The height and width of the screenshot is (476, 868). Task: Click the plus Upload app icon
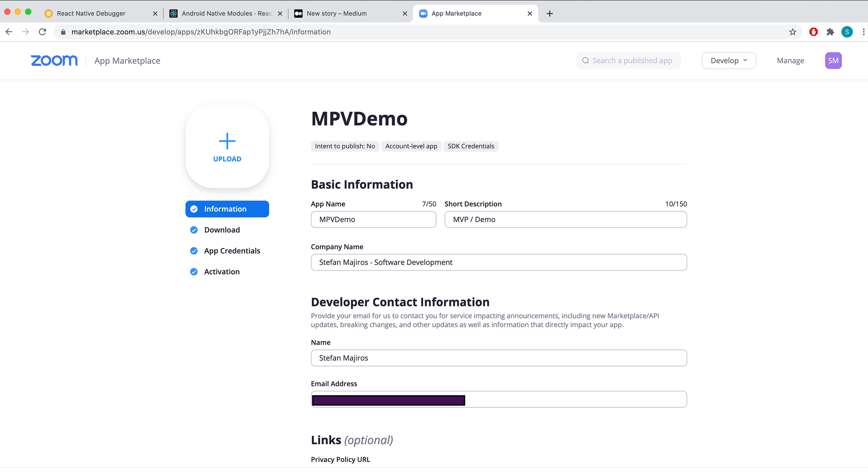coord(227,146)
